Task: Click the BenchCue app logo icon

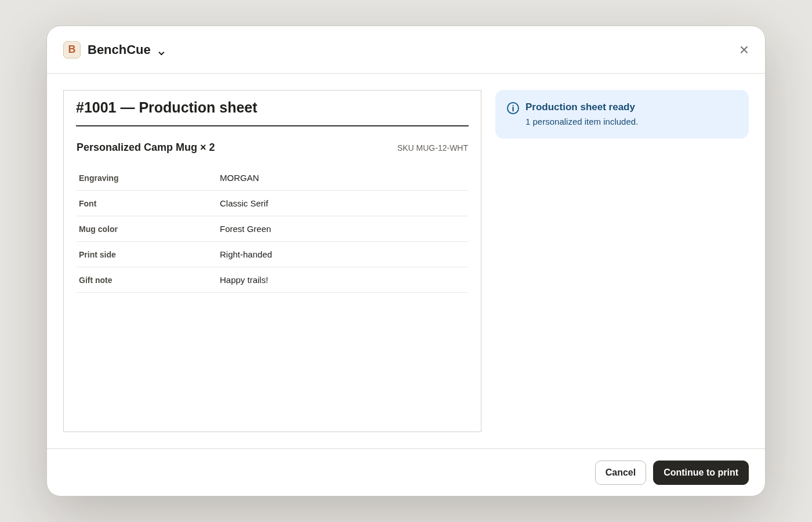Action: [72, 50]
